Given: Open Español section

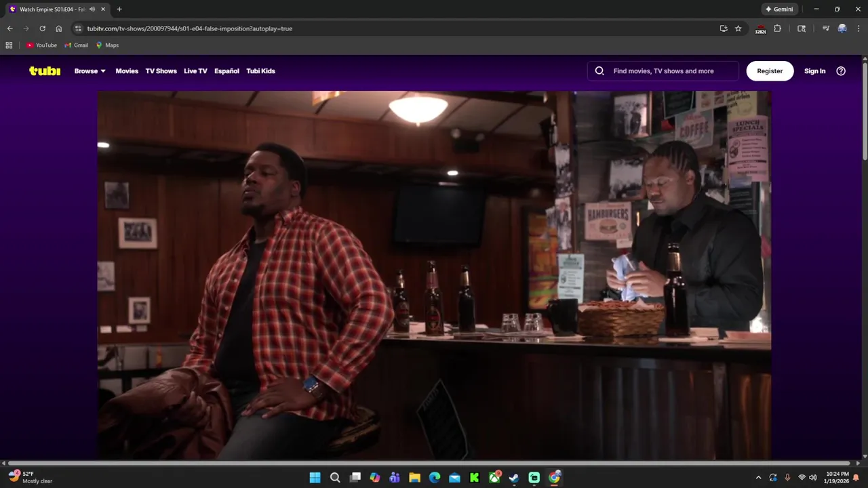Looking at the screenshot, I should (x=226, y=70).
